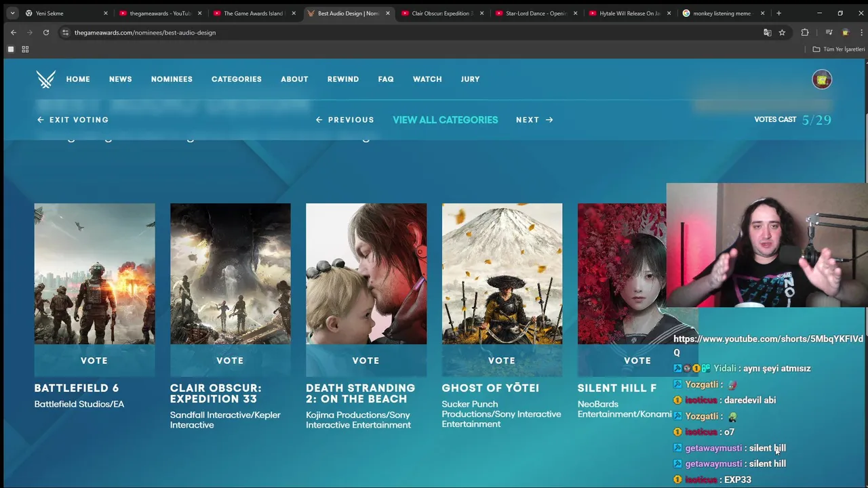Vote for Death Stranding 2: On the Beach
This screenshot has height=488, width=868.
[x=366, y=361]
